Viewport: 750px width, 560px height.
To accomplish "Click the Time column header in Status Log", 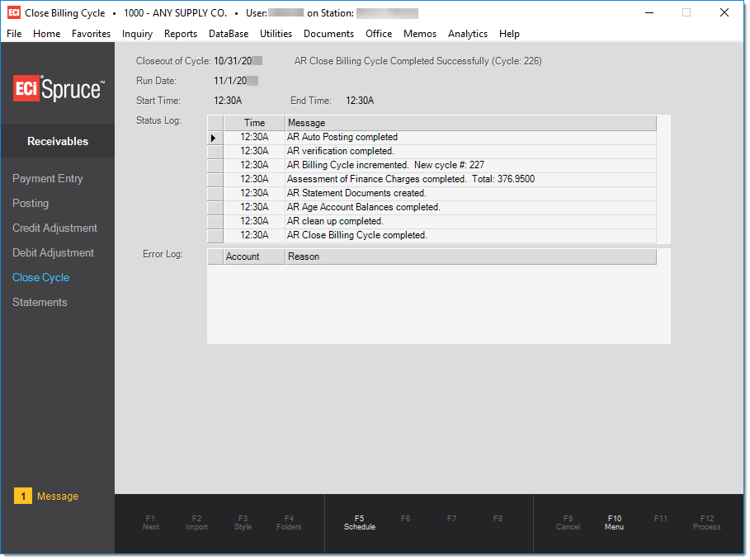I will coord(254,123).
